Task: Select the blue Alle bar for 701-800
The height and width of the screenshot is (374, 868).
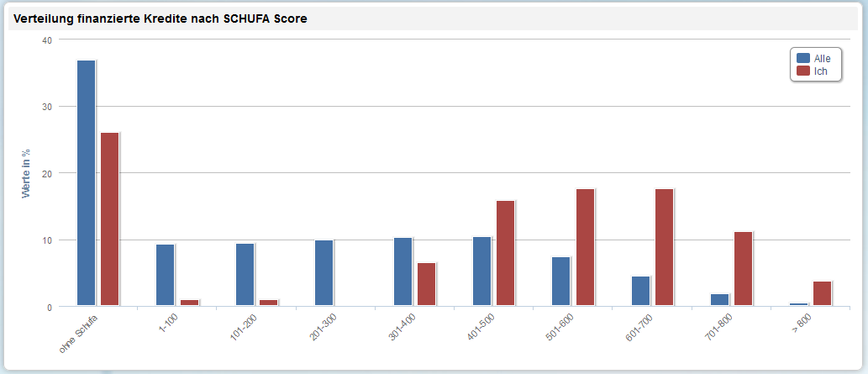Action: pyautogui.click(x=719, y=300)
